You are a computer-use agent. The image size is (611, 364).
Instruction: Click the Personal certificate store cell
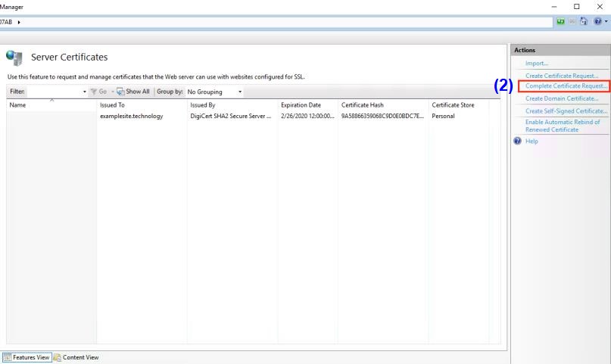coord(443,116)
